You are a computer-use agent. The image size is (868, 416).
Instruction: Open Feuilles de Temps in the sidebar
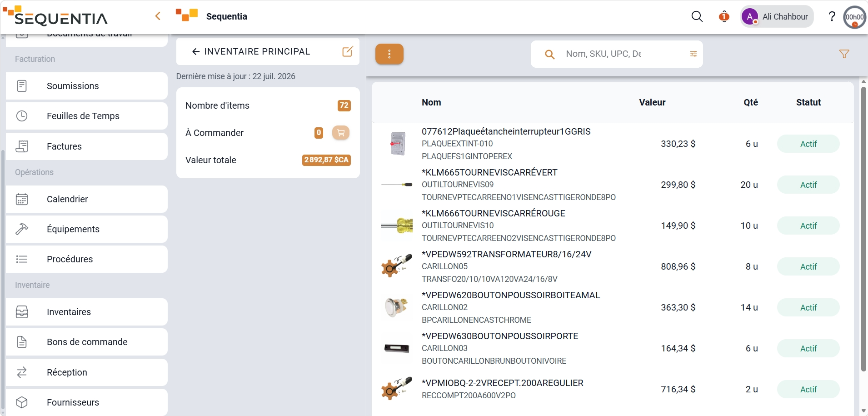click(86, 116)
